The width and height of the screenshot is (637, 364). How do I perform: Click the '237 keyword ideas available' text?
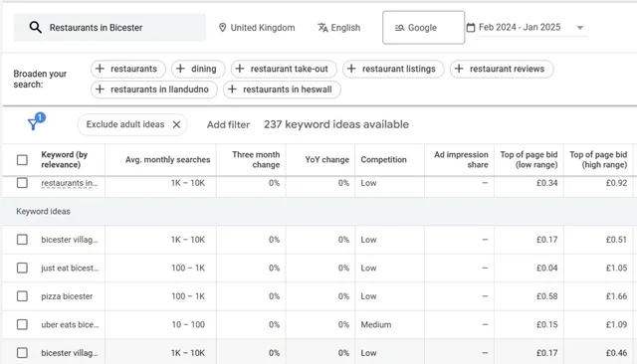[336, 124]
